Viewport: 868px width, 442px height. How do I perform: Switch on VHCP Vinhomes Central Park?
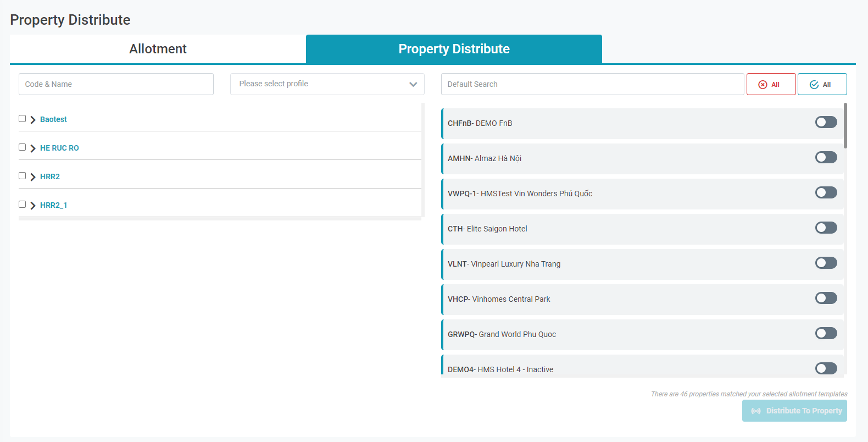pos(826,298)
